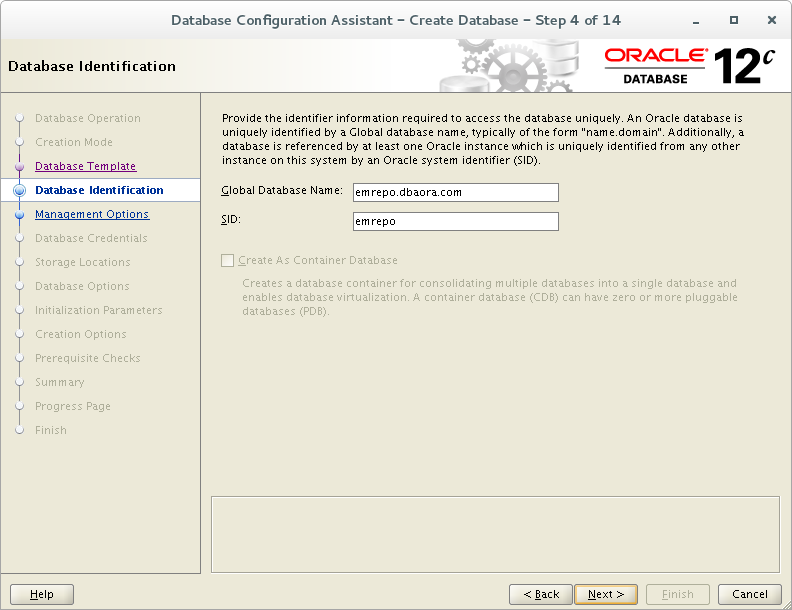The height and width of the screenshot is (610, 792).
Task: Click the SID label
Action: click(231, 220)
